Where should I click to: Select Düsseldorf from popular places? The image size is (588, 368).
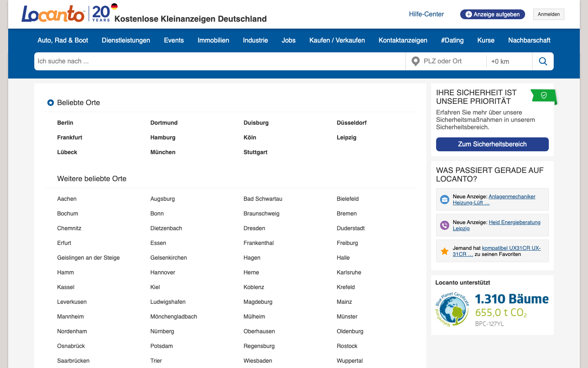352,123
